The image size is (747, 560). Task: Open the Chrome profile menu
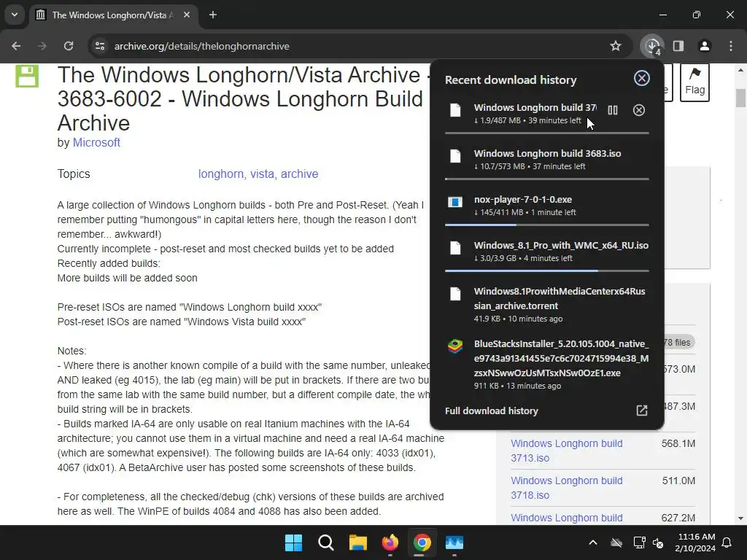705,46
